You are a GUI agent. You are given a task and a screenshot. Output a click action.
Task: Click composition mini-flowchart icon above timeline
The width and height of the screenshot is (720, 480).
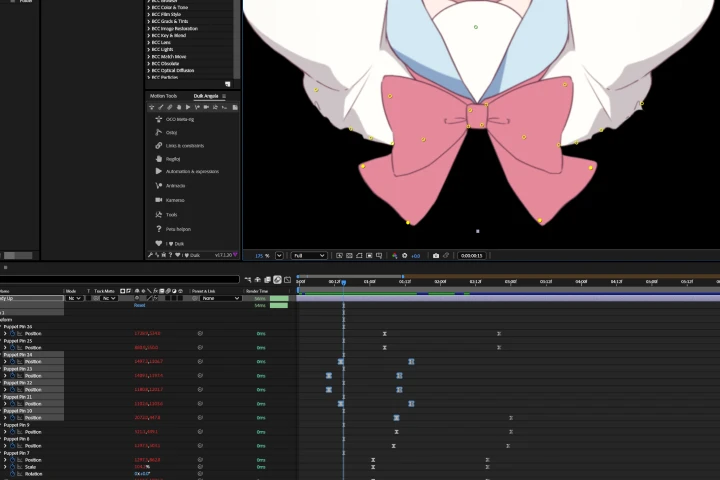(248, 280)
